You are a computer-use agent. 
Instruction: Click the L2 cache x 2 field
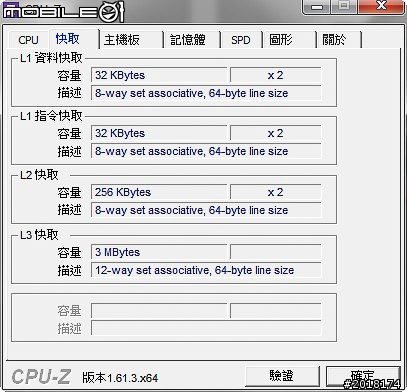click(275, 192)
